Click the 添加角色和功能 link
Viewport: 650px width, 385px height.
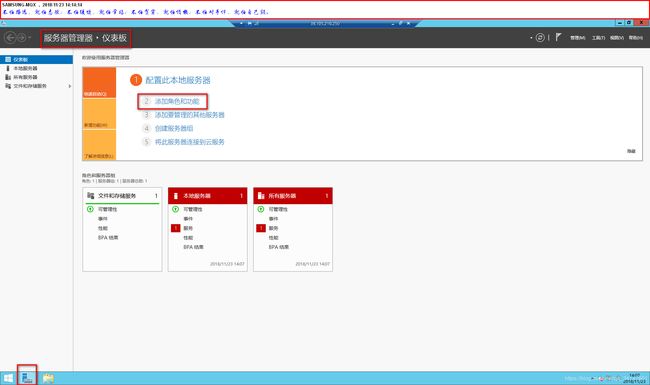pyautogui.click(x=177, y=101)
